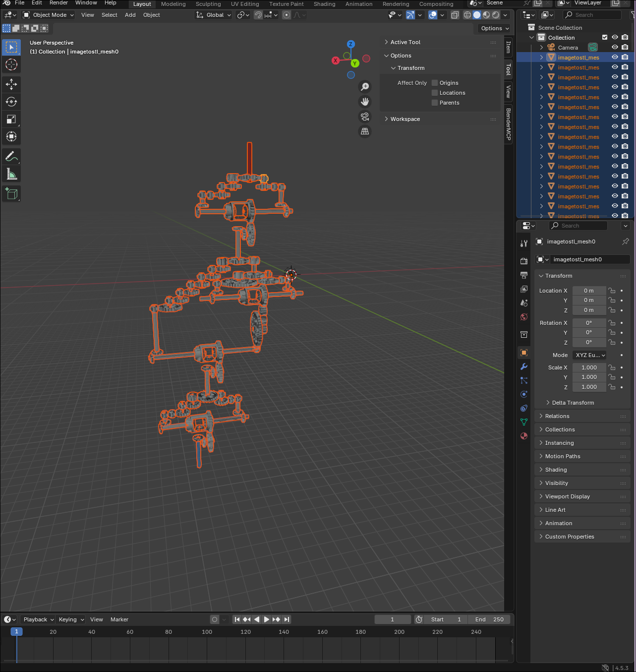Open the Object Mode dropdown
This screenshot has width=636, height=672.
(x=49, y=15)
